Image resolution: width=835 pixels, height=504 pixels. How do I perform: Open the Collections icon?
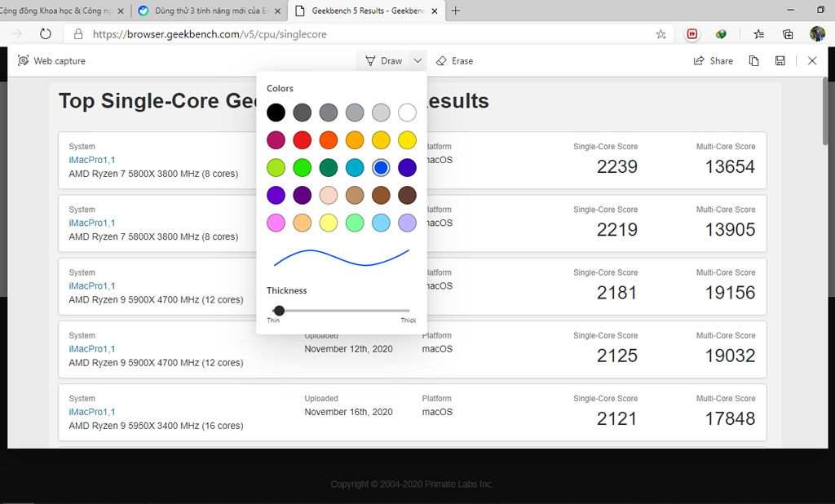(x=788, y=34)
